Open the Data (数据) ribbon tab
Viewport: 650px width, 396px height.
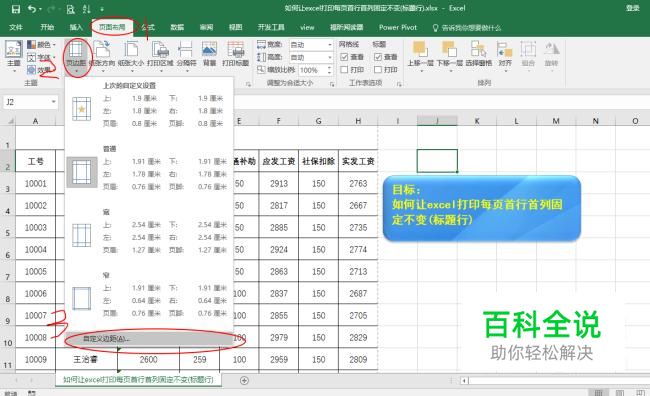coord(177,27)
